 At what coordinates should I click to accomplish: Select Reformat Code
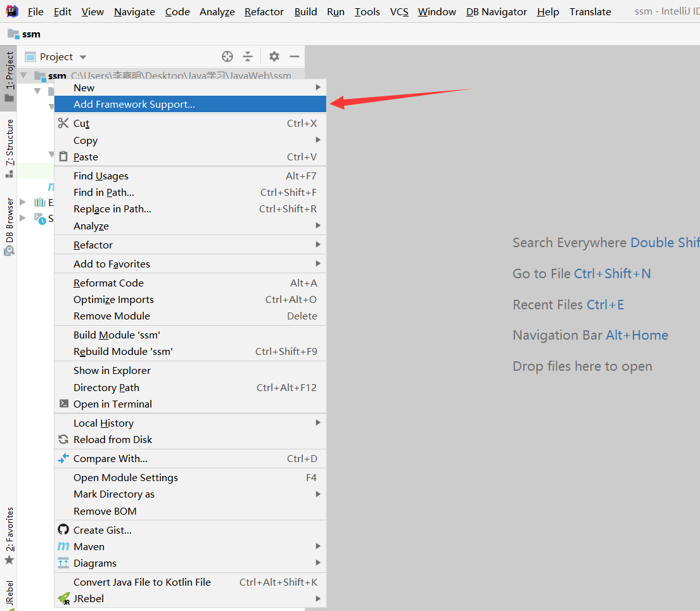(x=190, y=283)
